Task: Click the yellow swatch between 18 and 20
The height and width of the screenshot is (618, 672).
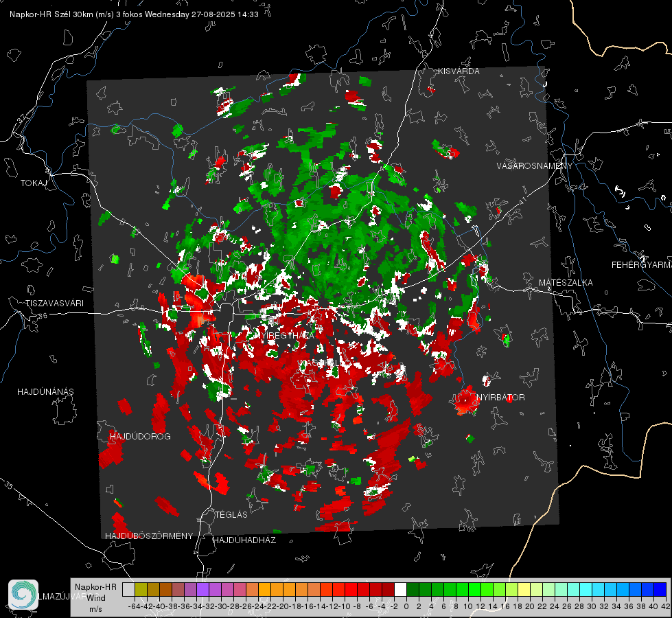Action: click(x=524, y=589)
